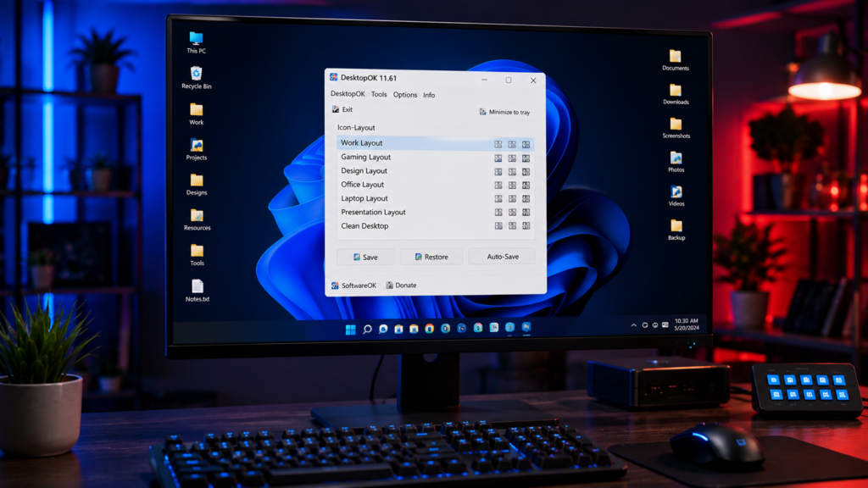
Task: Select the Resources folder icon
Action: [197, 220]
